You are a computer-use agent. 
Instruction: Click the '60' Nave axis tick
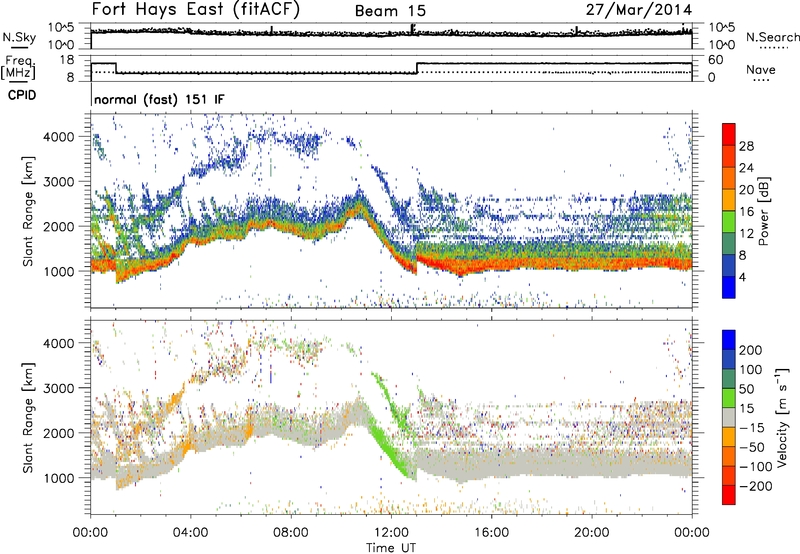[x=716, y=60]
